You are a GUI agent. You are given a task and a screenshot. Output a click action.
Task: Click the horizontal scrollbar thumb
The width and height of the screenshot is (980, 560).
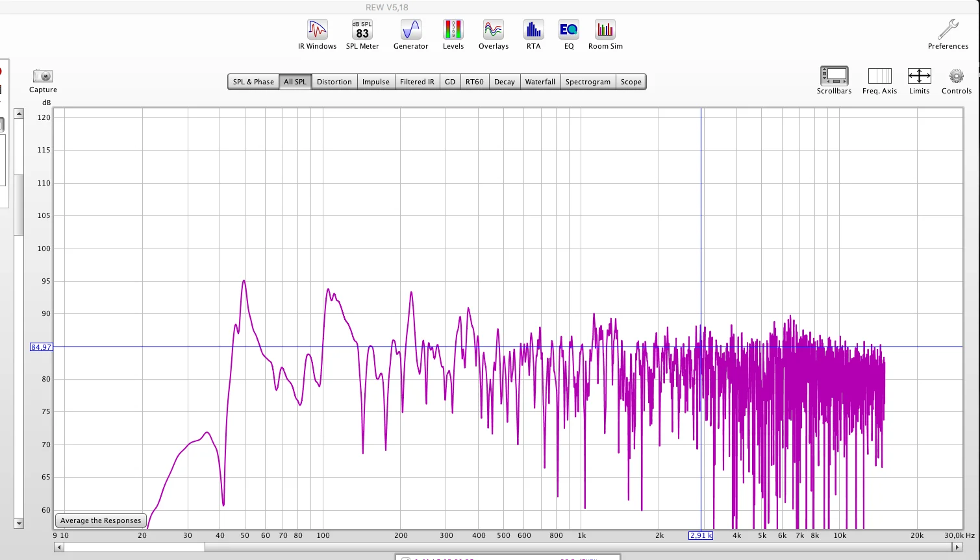coord(134,547)
